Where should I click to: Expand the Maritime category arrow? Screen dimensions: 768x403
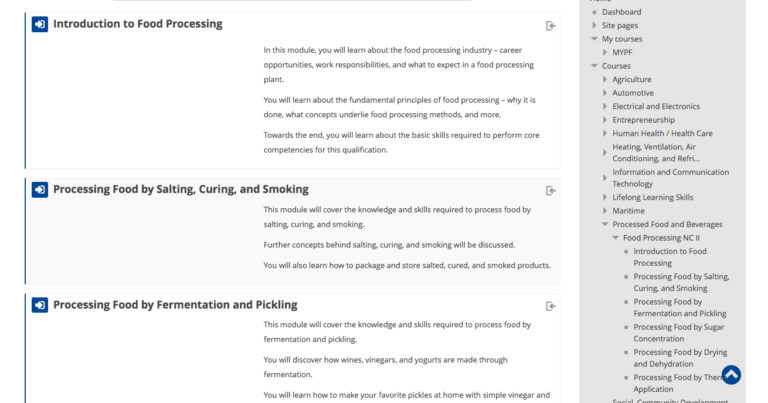click(605, 211)
